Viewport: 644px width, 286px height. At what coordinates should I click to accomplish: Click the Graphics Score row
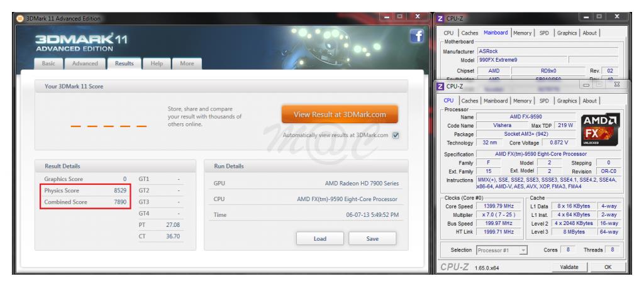(86, 179)
